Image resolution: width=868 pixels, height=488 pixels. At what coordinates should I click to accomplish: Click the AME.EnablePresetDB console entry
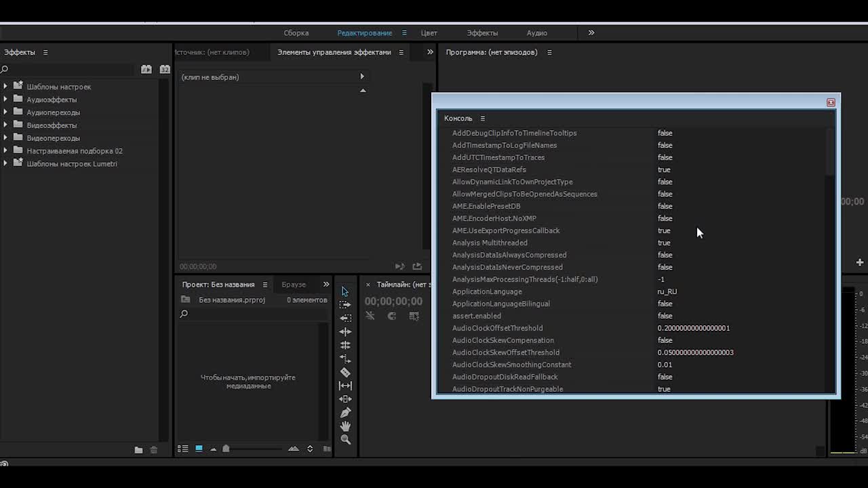point(486,206)
